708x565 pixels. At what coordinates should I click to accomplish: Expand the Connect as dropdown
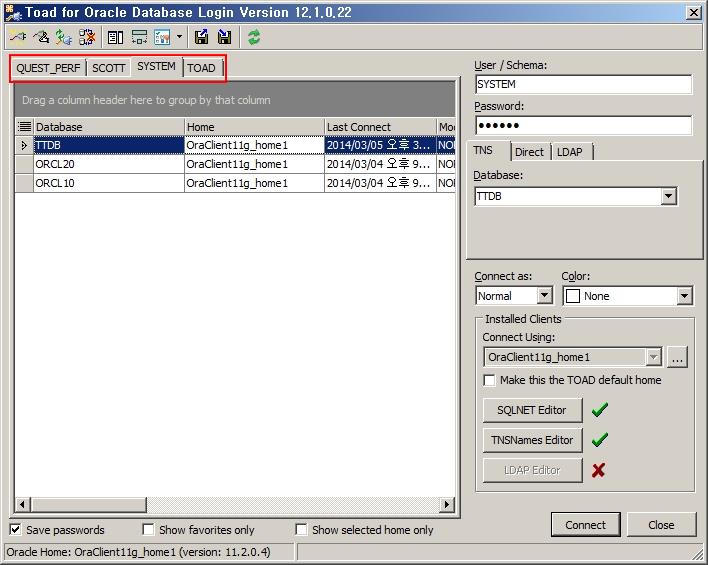click(x=544, y=296)
